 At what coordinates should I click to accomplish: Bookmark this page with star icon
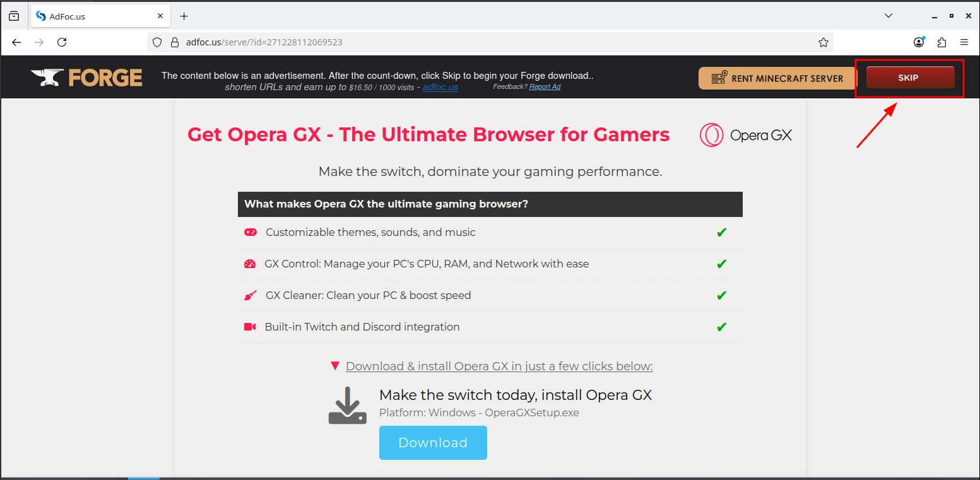click(x=823, y=42)
